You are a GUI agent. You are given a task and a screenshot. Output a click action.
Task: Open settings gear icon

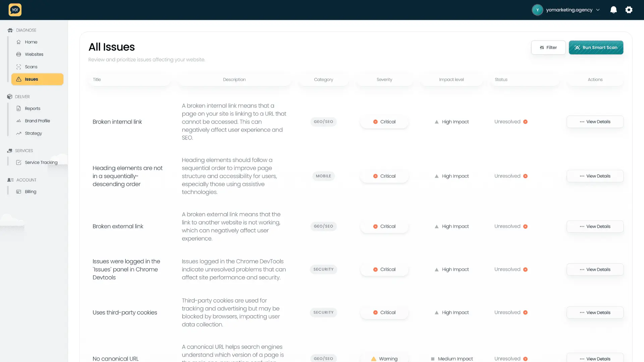point(629,10)
